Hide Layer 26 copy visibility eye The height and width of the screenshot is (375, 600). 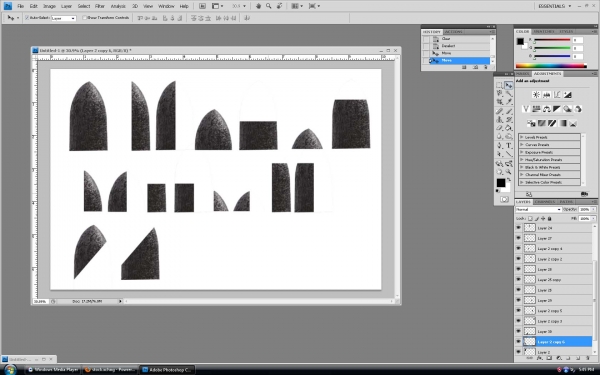518,279
